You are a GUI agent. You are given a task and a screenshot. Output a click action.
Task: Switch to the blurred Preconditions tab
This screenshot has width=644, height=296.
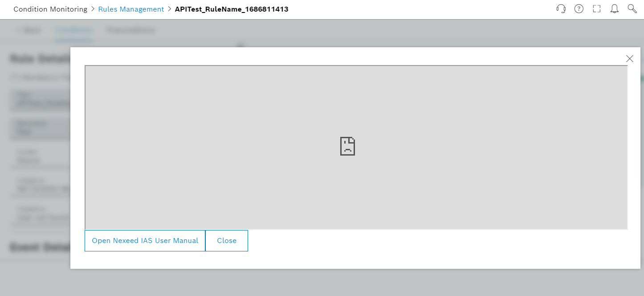(x=131, y=30)
